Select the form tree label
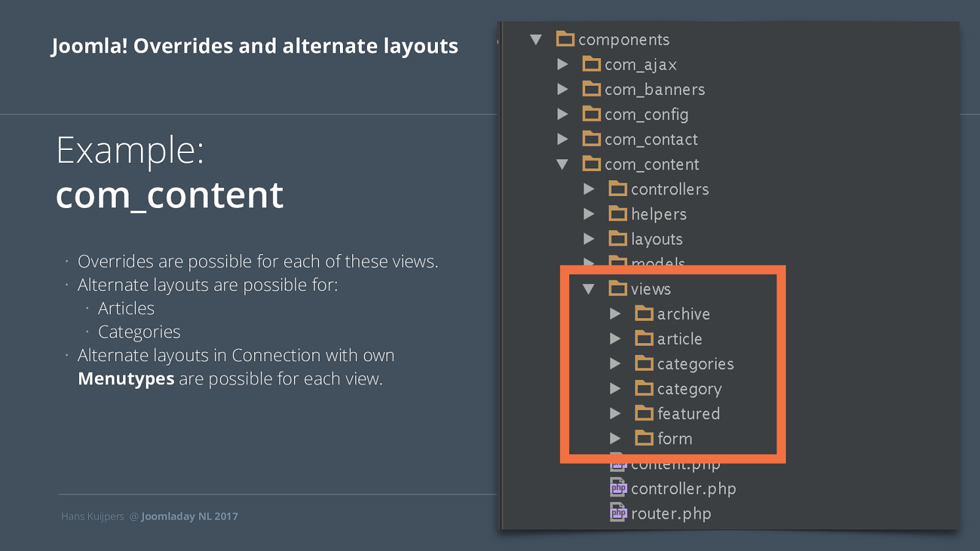 click(674, 439)
